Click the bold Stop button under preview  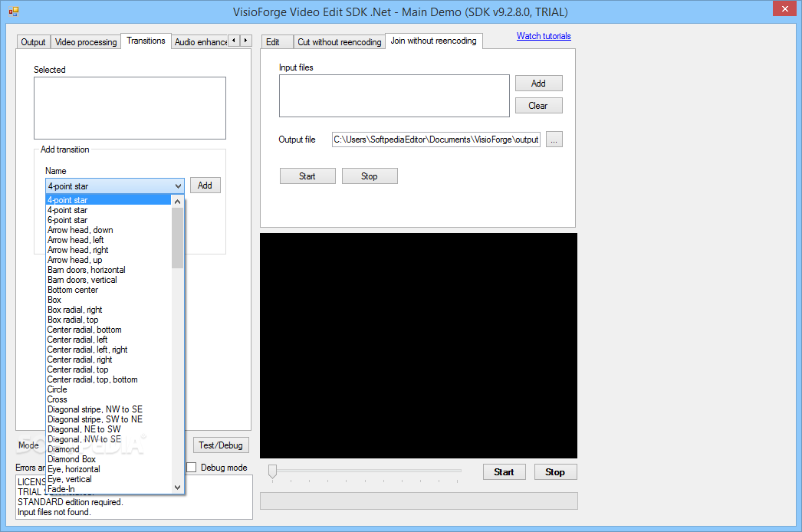pyautogui.click(x=555, y=472)
